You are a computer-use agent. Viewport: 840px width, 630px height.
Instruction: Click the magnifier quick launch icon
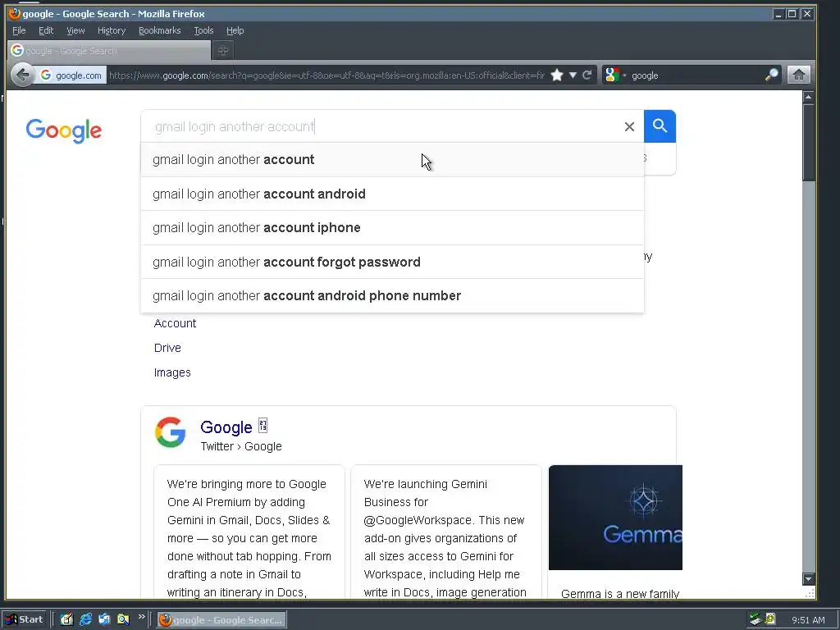click(x=123, y=620)
